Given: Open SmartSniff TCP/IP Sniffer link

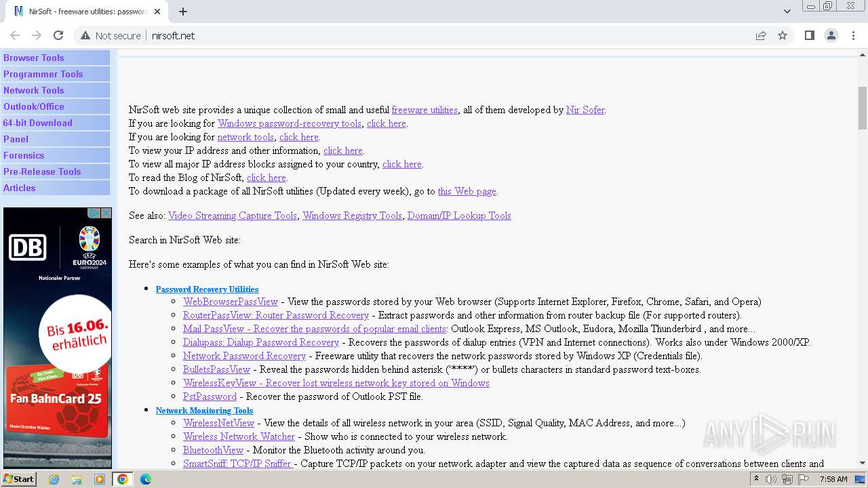Looking at the screenshot, I should (237, 464).
